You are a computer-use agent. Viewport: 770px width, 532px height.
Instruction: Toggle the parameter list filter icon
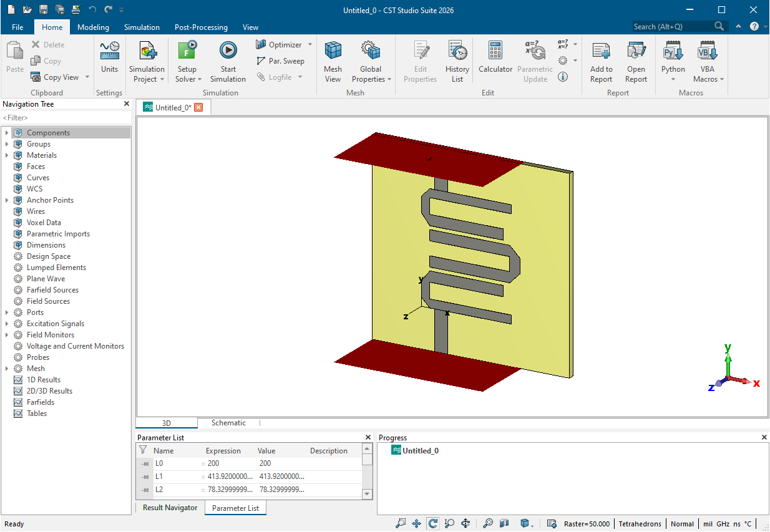(143, 450)
